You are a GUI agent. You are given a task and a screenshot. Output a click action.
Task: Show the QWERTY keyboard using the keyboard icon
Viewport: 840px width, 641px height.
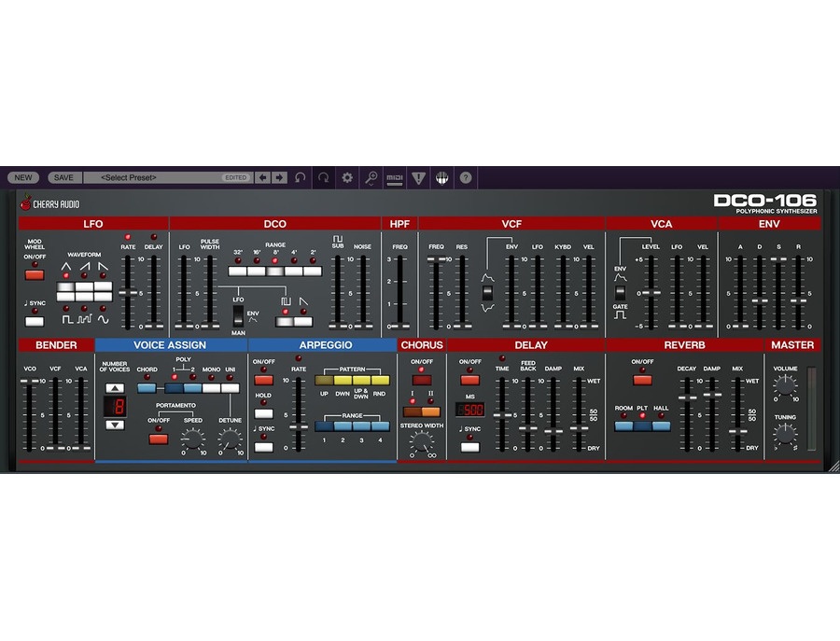(x=441, y=177)
